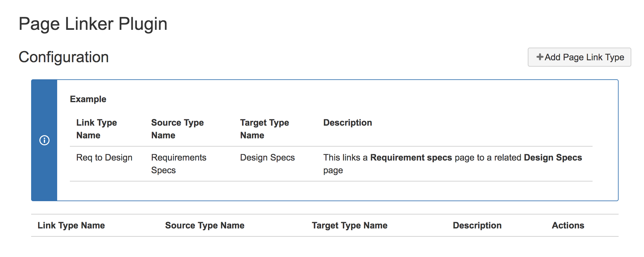The height and width of the screenshot is (257, 644).
Task: Click Source Type Name column in bottom table
Action: click(x=205, y=226)
